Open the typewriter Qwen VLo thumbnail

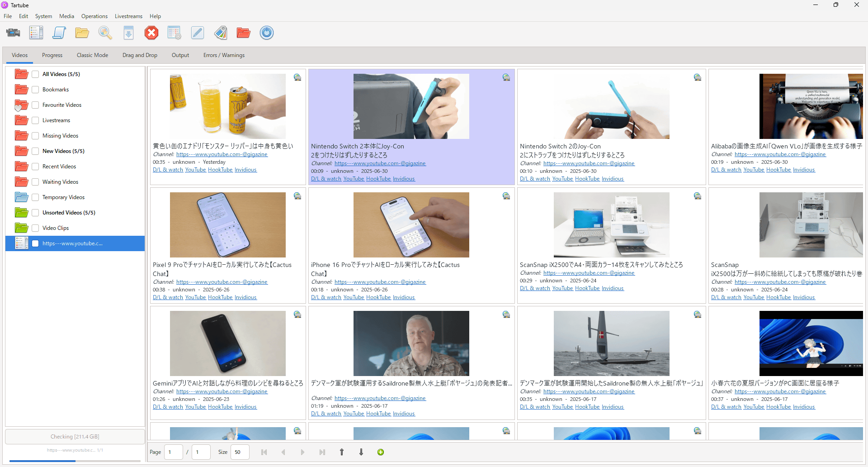811,106
